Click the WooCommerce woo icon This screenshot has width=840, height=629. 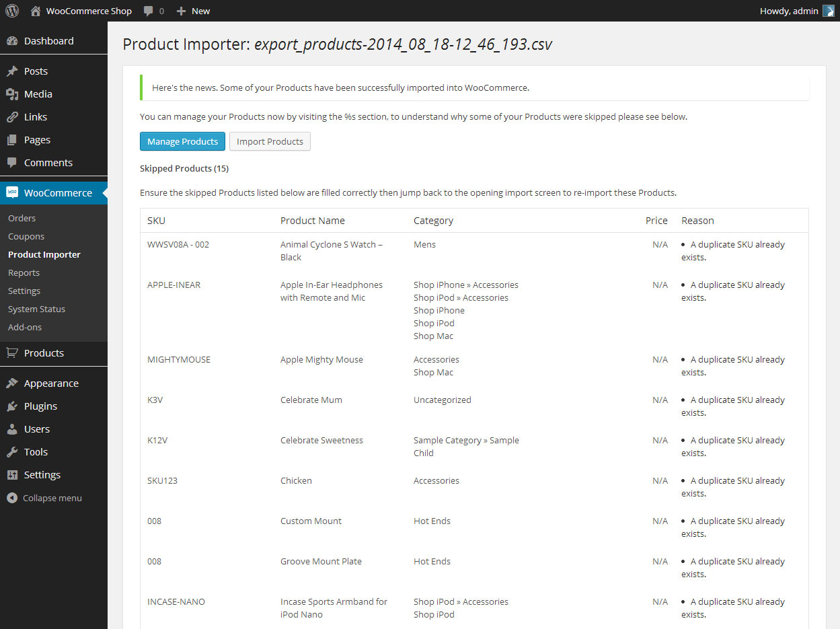(x=12, y=192)
